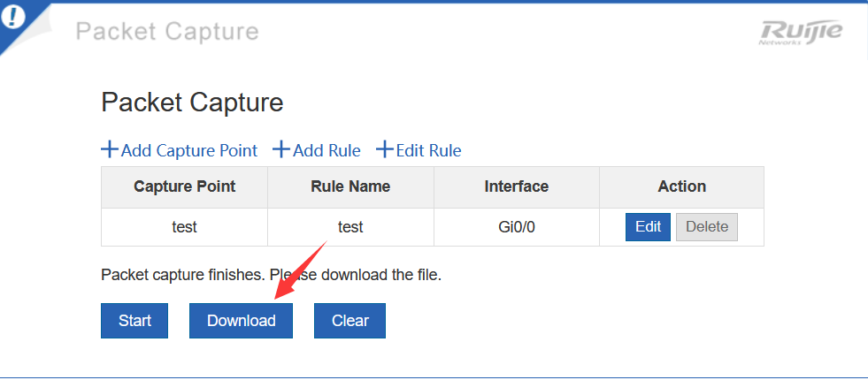Click the plus icon beside Edit Rule
Screen dimensions: 868x380
pyautogui.click(x=385, y=149)
